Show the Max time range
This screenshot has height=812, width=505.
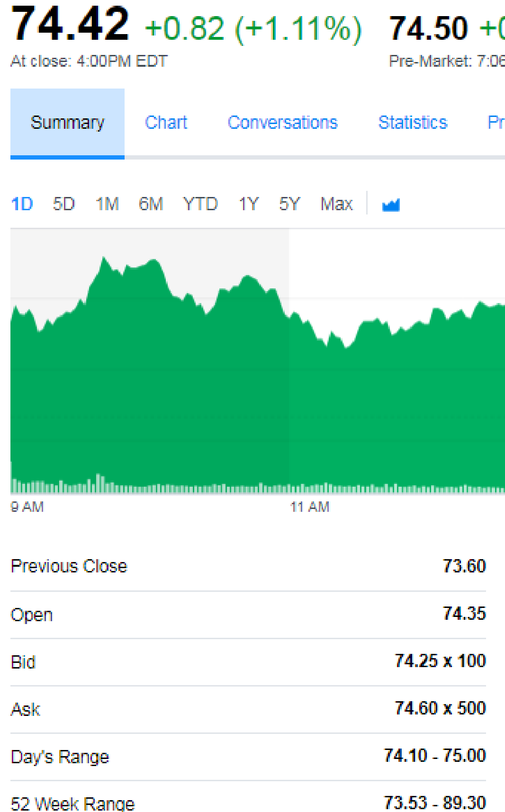click(x=336, y=204)
